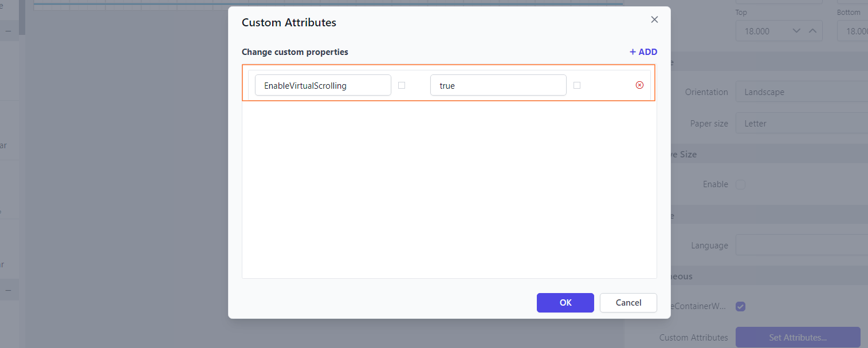Viewport: 868px width, 348px height.
Task: Enable the Alternative Size option
Action: click(740, 184)
